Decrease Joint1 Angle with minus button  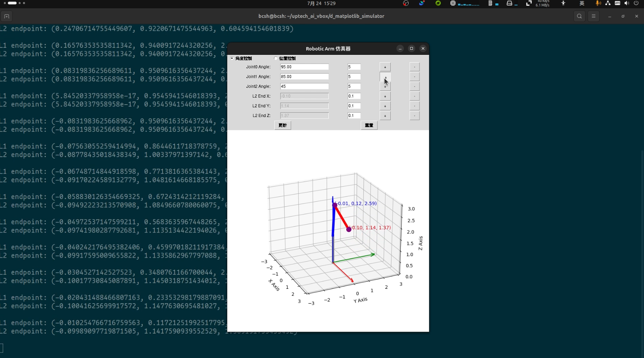tap(414, 77)
